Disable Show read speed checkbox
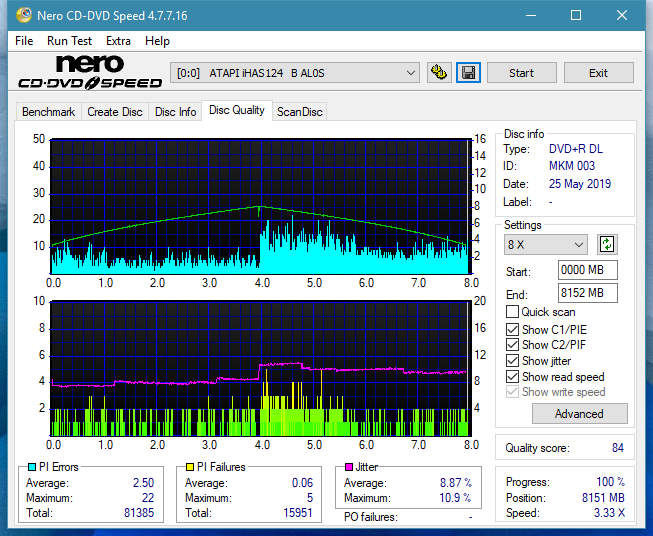Image resolution: width=653 pixels, height=536 pixels. tap(512, 376)
